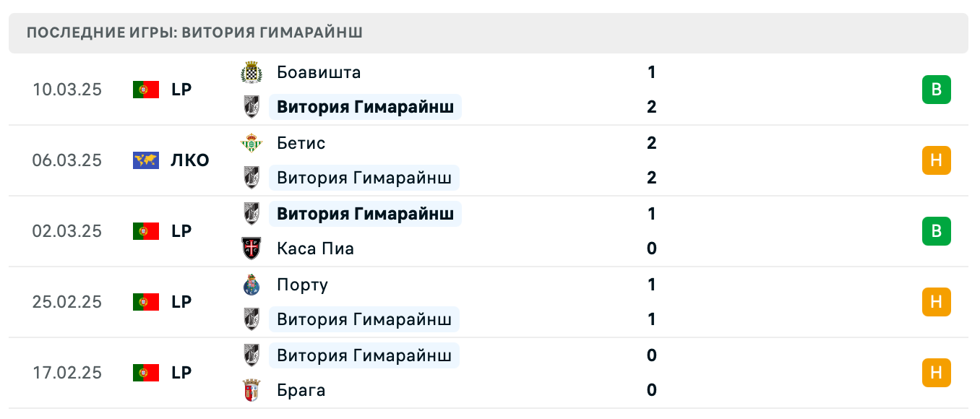
Task: Select the LP league label on 02.03.25 row
Action: tap(181, 231)
